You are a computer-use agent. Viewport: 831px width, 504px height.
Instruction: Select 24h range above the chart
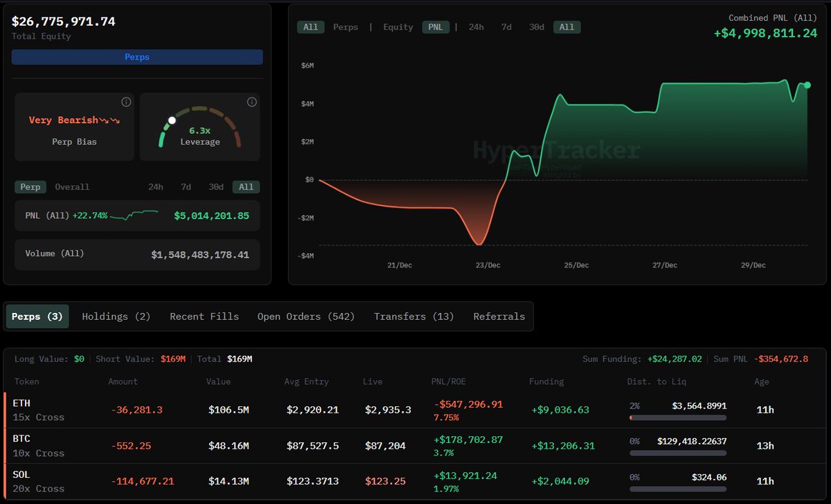point(476,27)
